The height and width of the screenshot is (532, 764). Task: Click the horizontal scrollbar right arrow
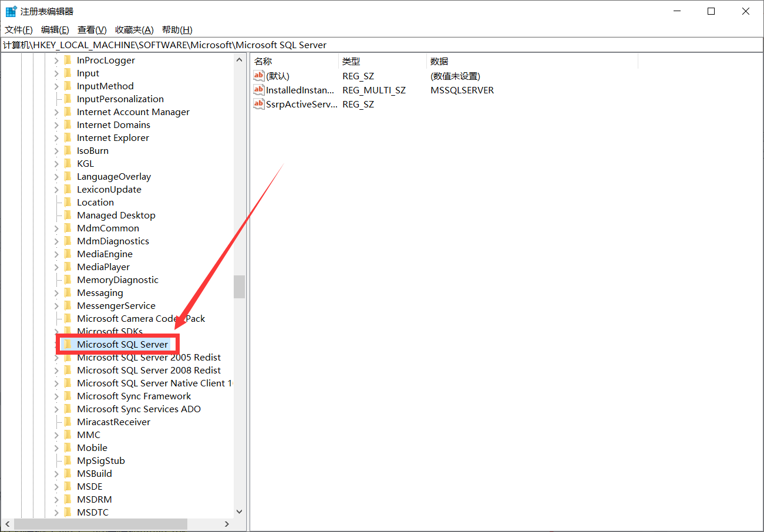[x=228, y=524]
